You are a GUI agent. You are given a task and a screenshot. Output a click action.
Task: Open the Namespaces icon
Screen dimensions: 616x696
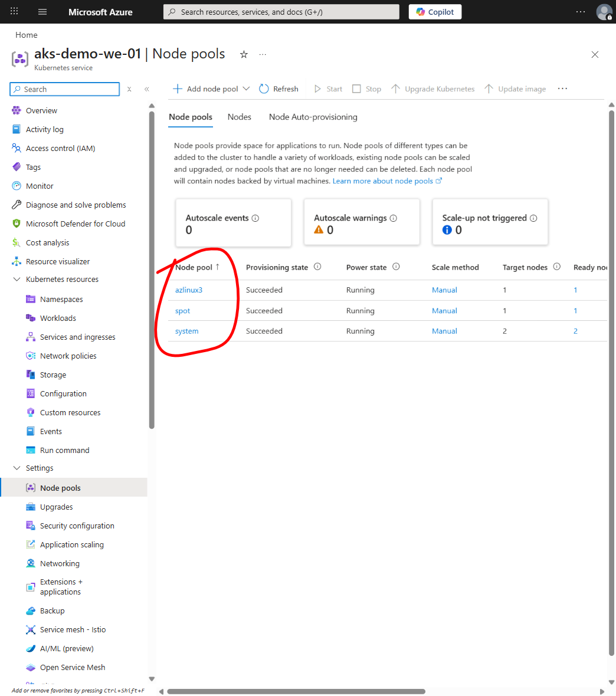coord(31,299)
